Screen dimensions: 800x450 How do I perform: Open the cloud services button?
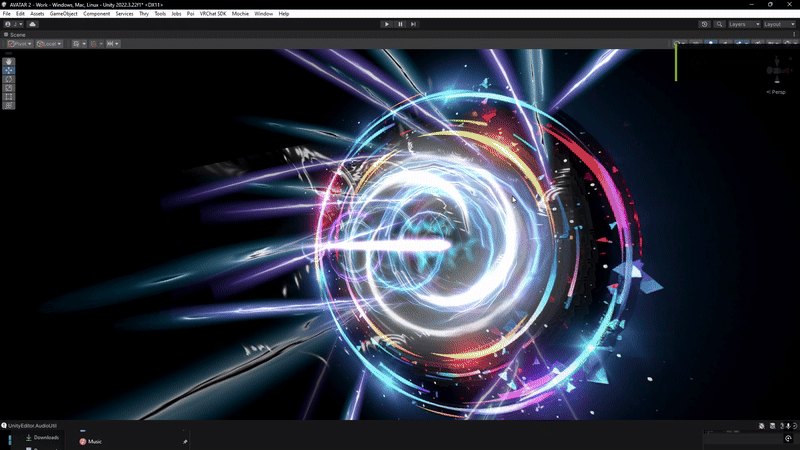pyautogui.click(x=33, y=24)
